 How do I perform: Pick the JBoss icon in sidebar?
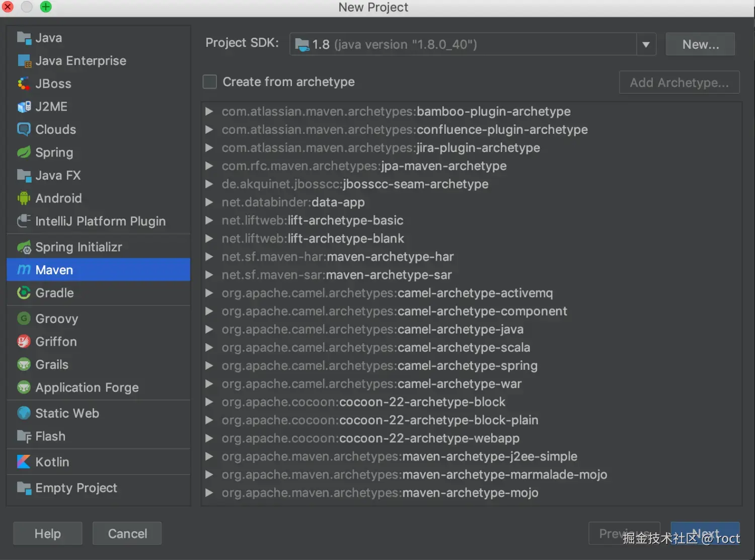coord(24,84)
